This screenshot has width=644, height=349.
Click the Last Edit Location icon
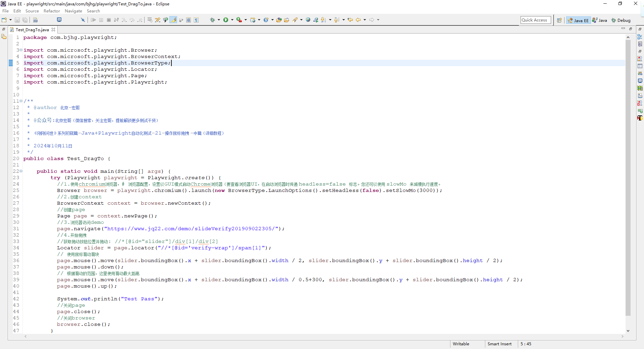350,20
